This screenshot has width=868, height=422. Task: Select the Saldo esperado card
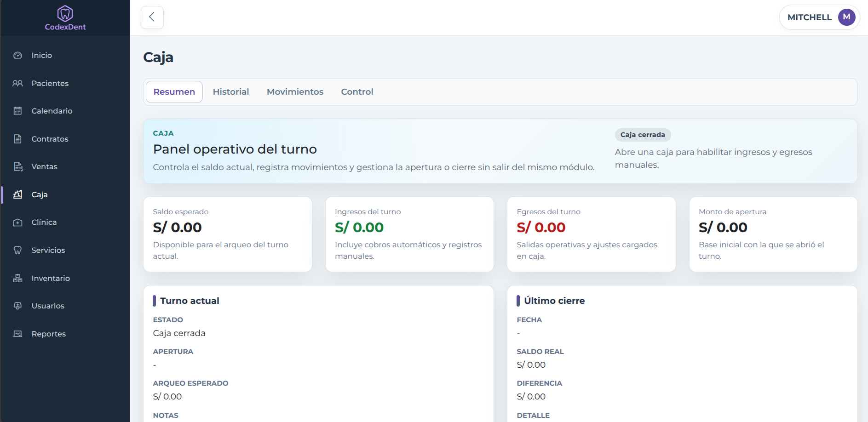pos(228,234)
